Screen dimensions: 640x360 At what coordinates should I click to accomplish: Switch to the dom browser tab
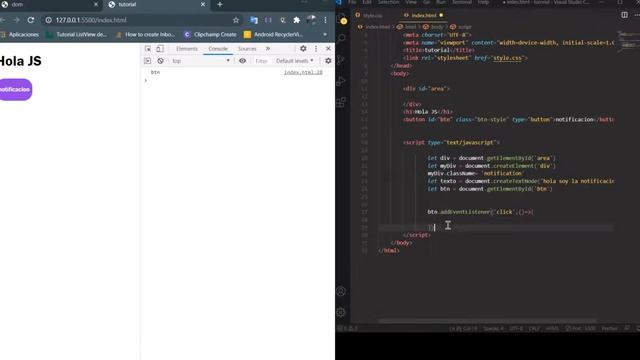pyautogui.click(x=45, y=4)
